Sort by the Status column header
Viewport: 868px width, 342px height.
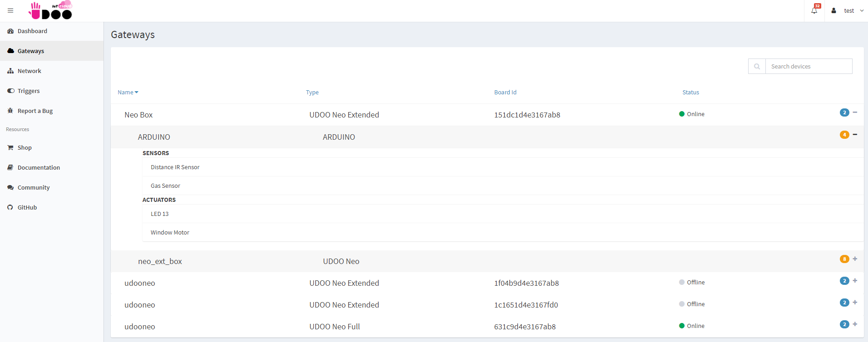[x=690, y=92]
